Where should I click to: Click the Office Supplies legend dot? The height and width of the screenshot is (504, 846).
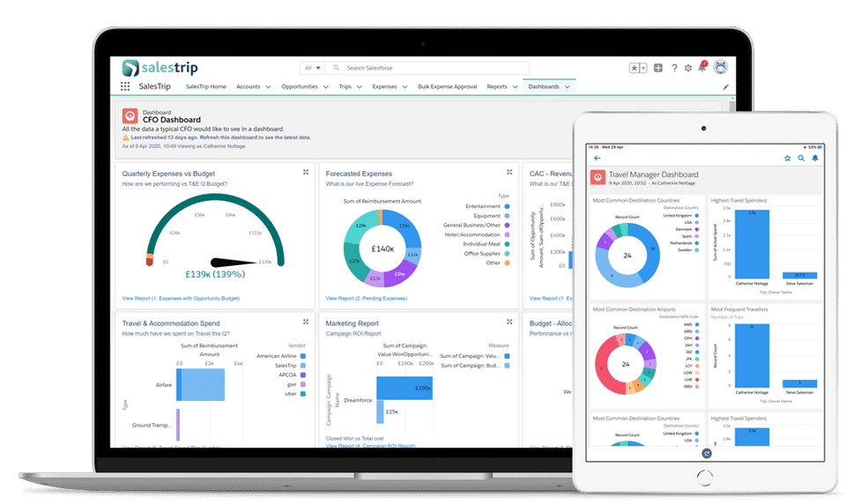(508, 253)
